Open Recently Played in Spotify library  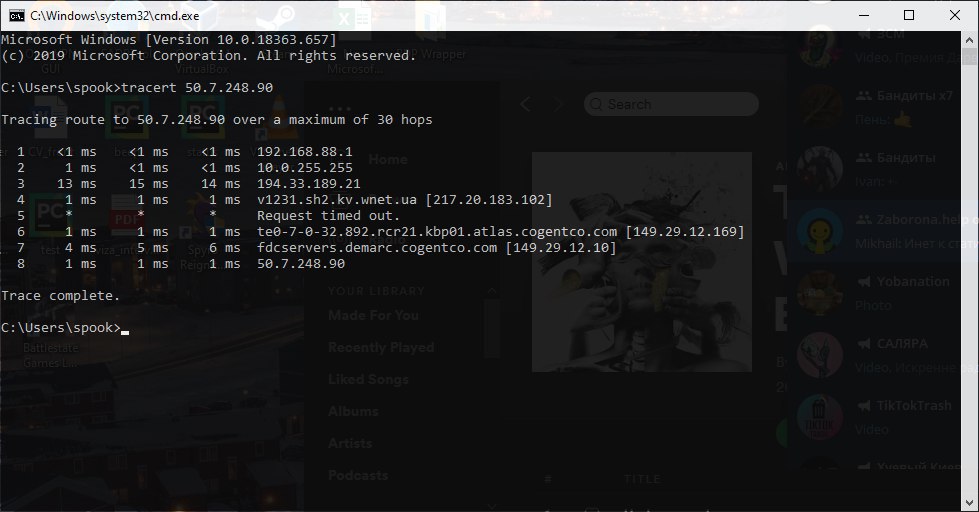click(381, 347)
